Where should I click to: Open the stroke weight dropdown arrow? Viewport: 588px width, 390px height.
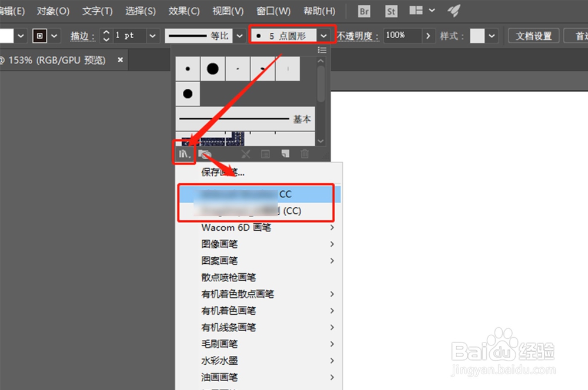point(152,36)
